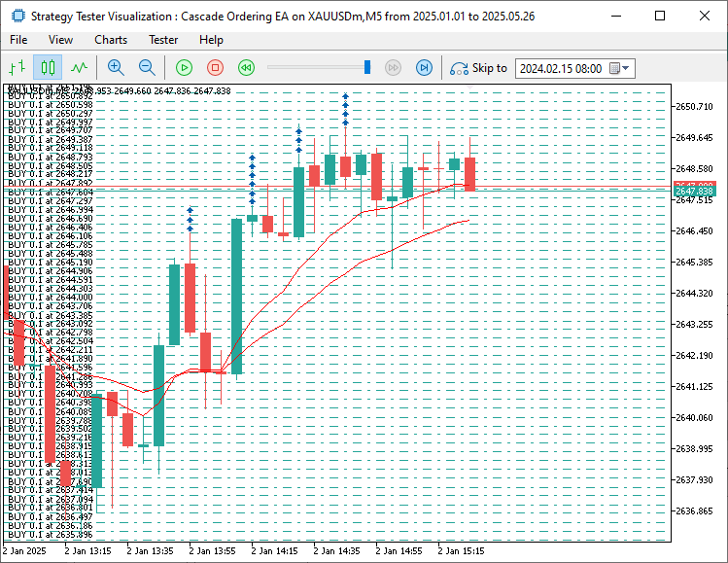The height and width of the screenshot is (563, 728).
Task: Open the File menu
Action: (x=18, y=40)
